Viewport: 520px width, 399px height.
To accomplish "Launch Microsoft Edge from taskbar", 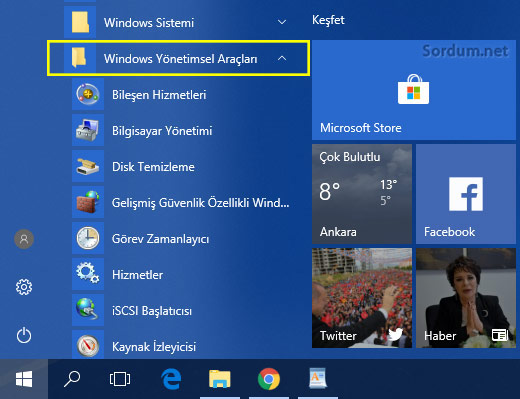I will point(171,379).
